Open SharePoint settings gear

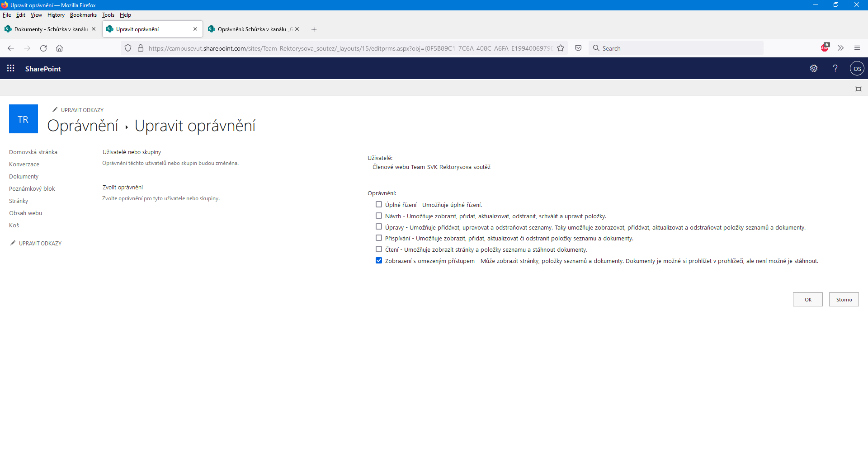coord(814,68)
